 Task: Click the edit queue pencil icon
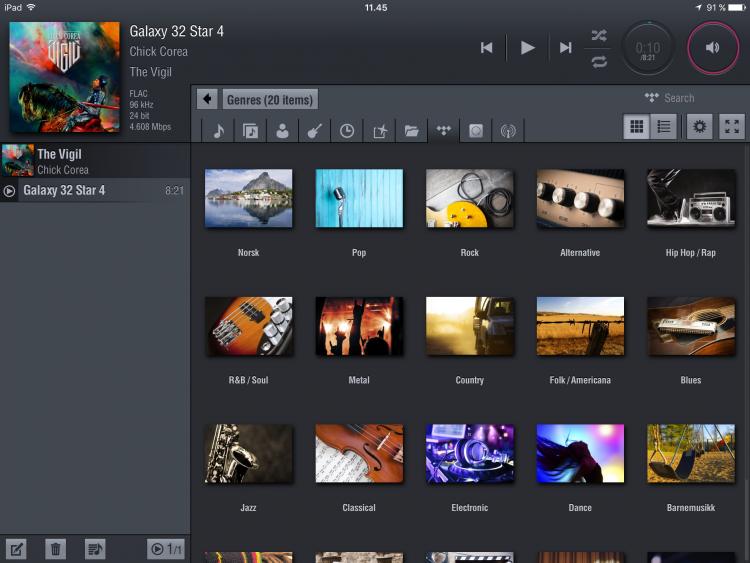tap(16, 548)
